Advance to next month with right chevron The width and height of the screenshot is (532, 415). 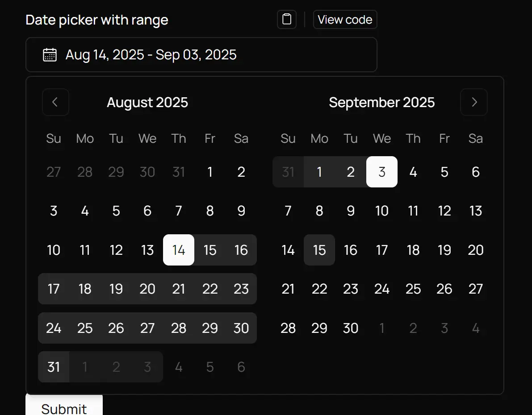tap(474, 102)
